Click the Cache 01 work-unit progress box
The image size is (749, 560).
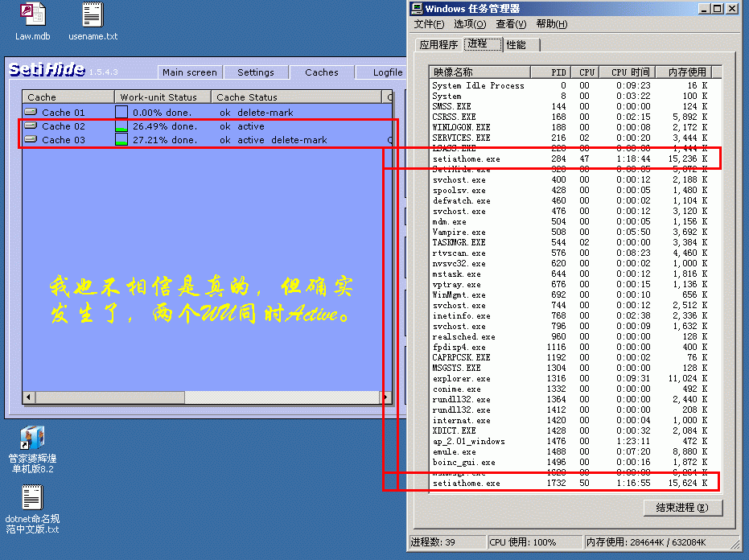121,112
